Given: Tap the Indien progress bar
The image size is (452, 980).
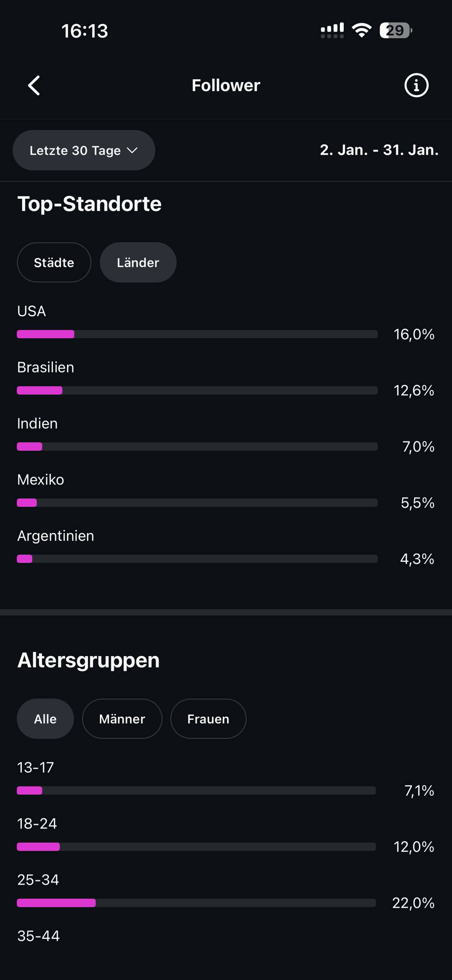Looking at the screenshot, I should [197, 447].
